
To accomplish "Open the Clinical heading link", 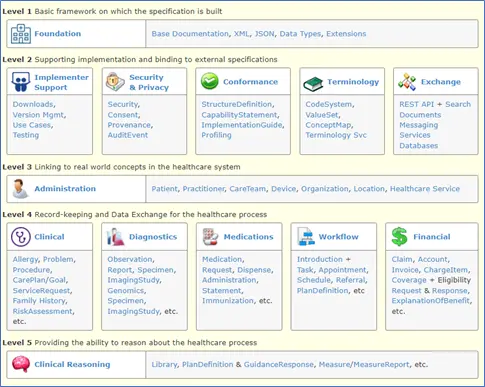I will click(x=49, y=237).
